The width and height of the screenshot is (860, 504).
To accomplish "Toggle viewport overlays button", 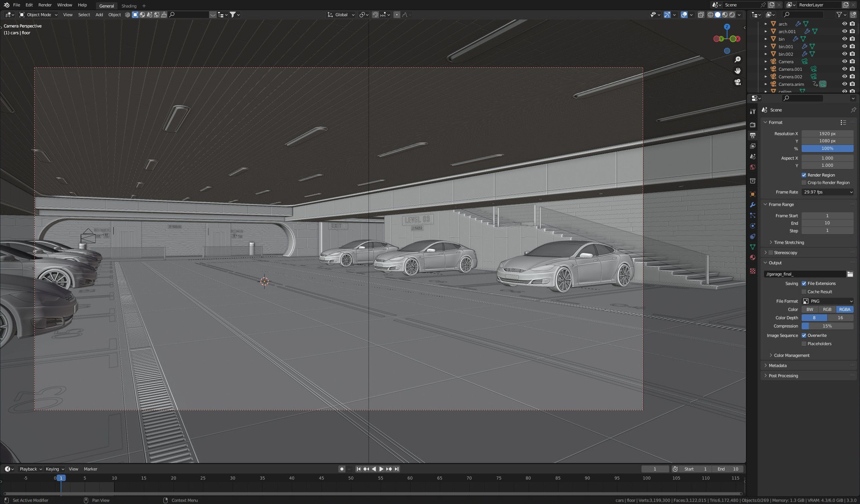I will [x=684, y=15].
